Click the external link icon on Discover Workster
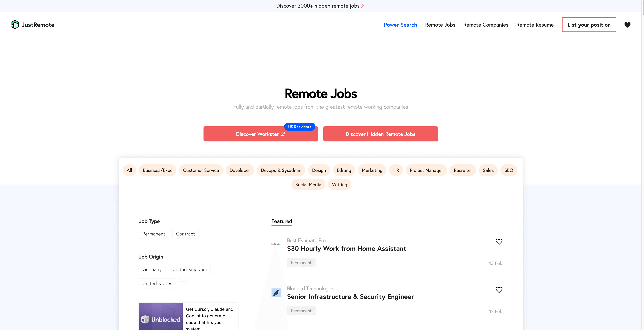 [x=283, y=134]
